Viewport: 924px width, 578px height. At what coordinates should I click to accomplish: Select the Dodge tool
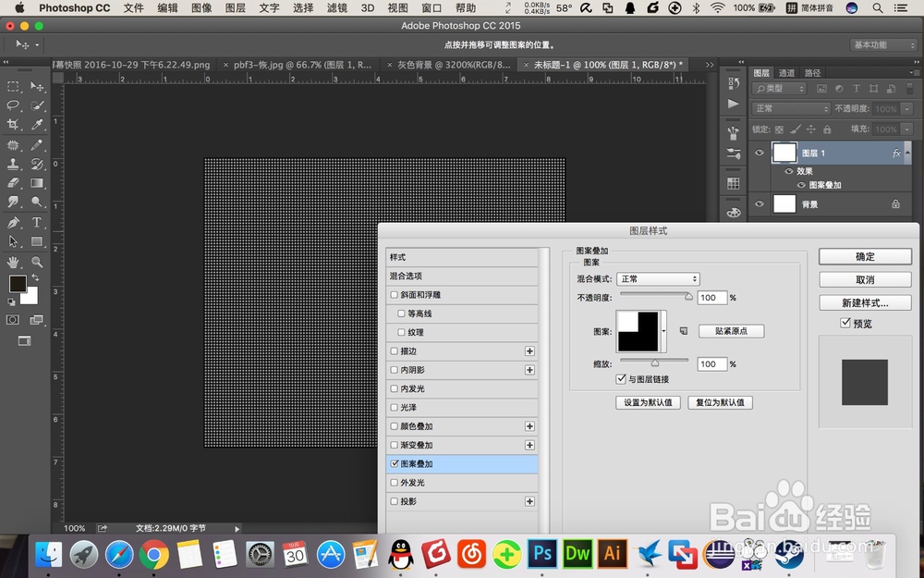[37, 202]
